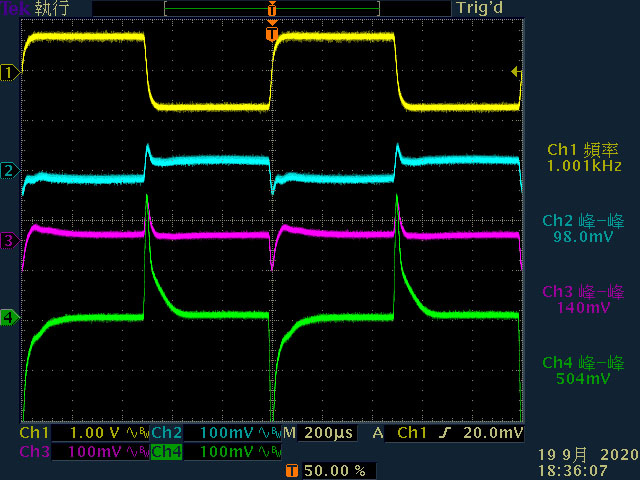This screenshot has height=480, width=640.
Task: Click the channel 3 ground marker
Action: (x=10, y=240)
